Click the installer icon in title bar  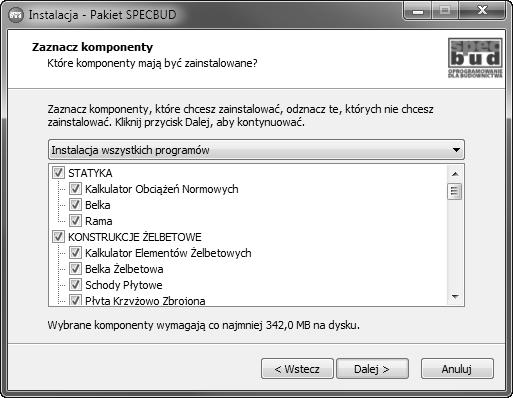(x=16, y=15)
